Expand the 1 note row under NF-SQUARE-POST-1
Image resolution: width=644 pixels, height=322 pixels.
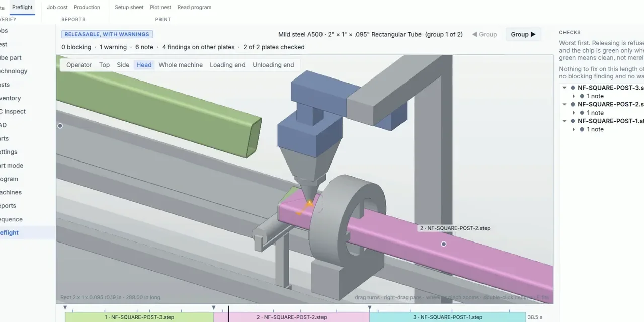click(x=574, y=129)
